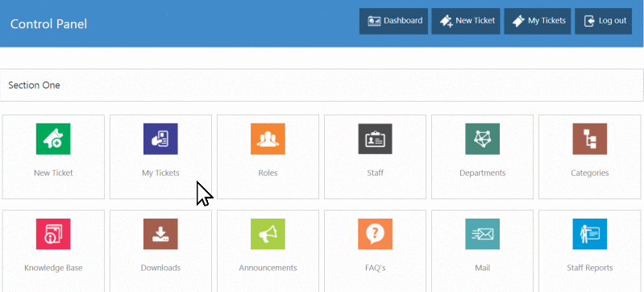Viewport: 644px width, 292px height.
Task: Click the "Departments" tile label
Action: tap(483, 173)
